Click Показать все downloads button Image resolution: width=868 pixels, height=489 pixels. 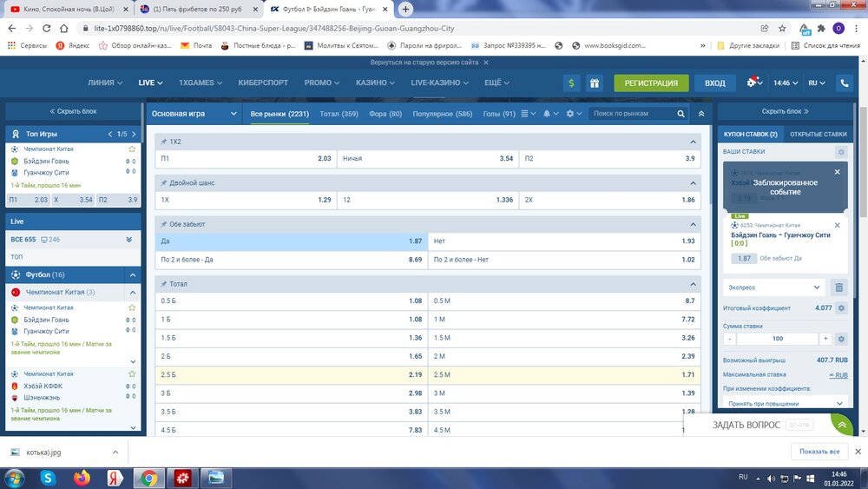[x=819, y=452]
